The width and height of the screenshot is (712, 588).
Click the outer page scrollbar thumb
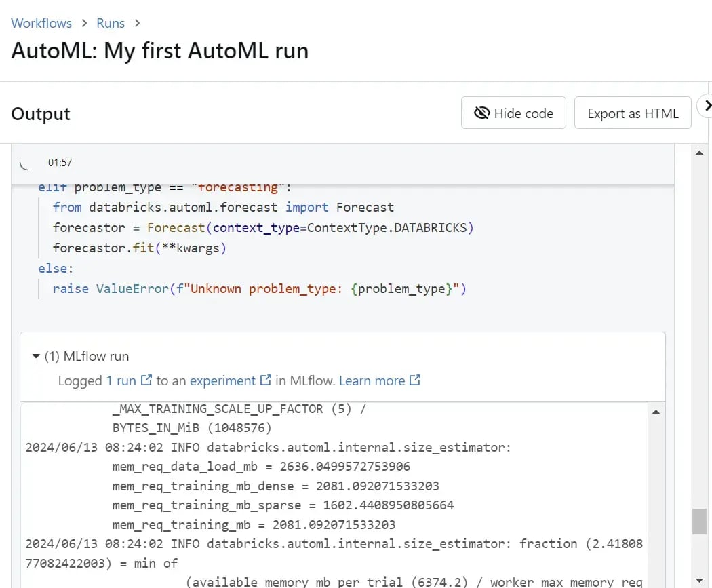699,521
